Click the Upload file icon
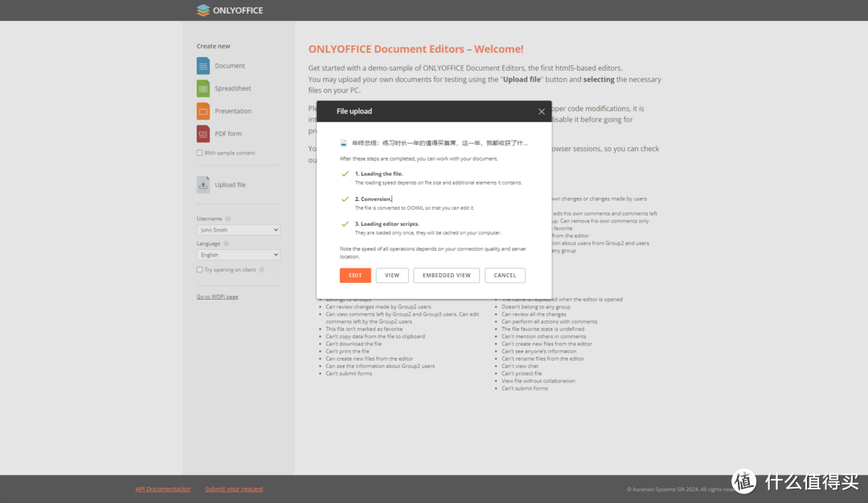868x503 pixels. [x=203, y=185]
